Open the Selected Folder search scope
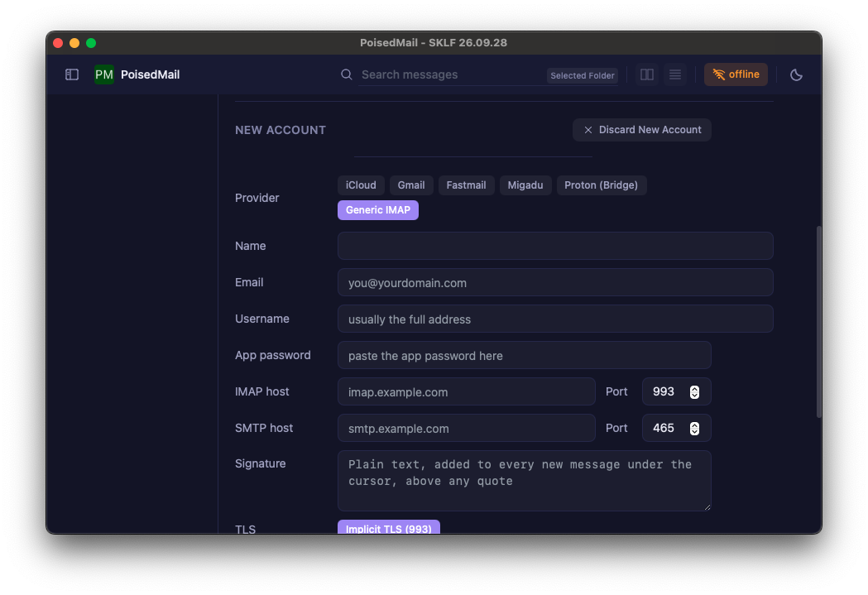This screenshot has height=595, width=868. (583, 75)
